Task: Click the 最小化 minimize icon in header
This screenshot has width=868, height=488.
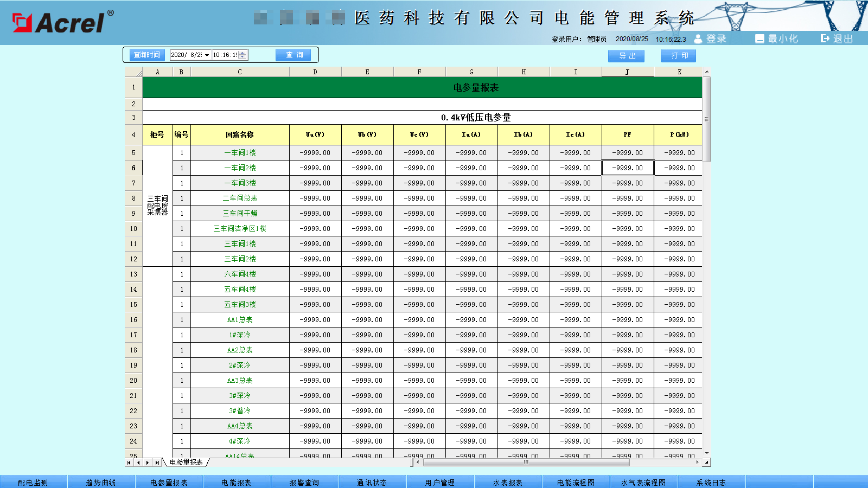Action: pyautogui.click(x=759, y=38)
